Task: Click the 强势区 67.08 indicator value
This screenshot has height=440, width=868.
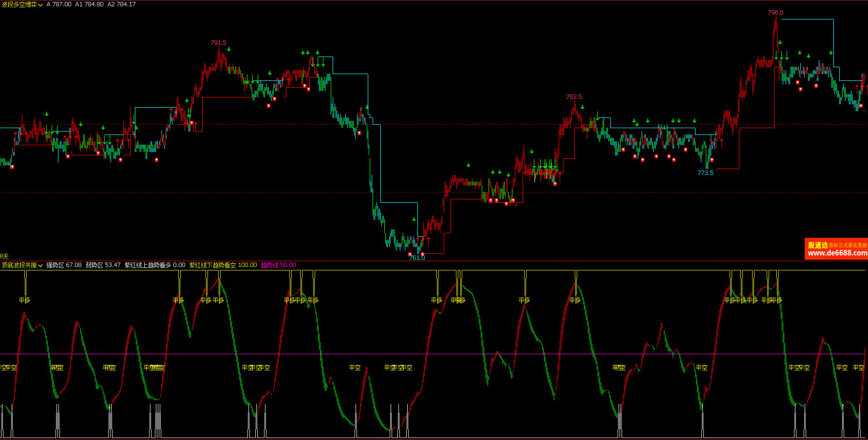Action: point(64,265)
